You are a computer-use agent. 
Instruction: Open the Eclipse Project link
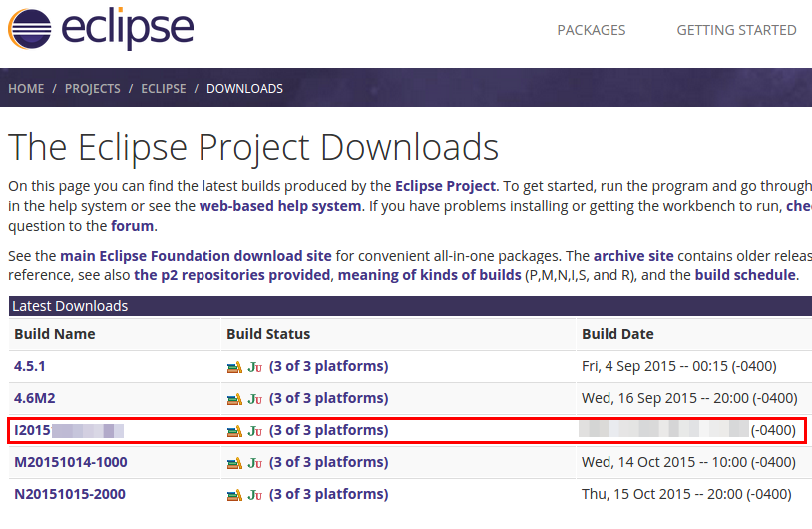tap(445, 186)
